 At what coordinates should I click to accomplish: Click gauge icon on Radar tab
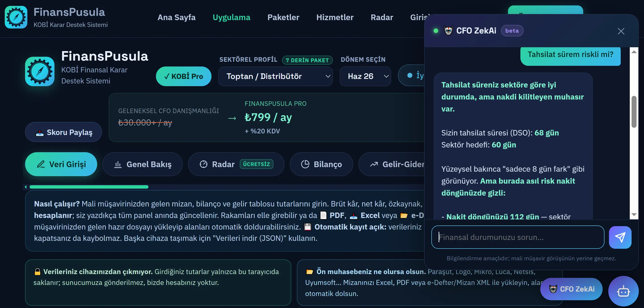(x=204, y=164)
